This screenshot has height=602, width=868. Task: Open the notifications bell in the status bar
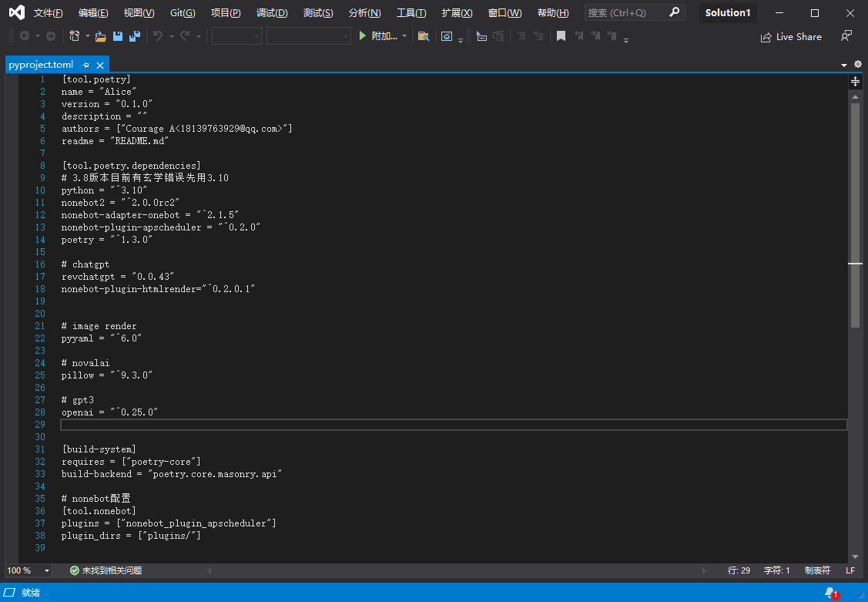point(831,594)
